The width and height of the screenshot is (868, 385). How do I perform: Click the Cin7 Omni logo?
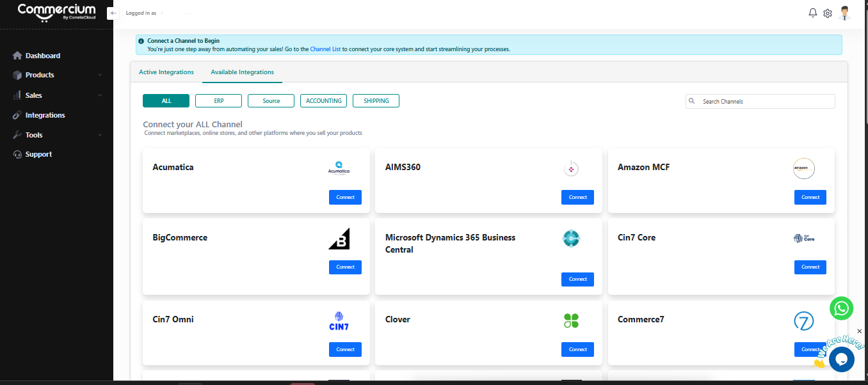point(339,321)
